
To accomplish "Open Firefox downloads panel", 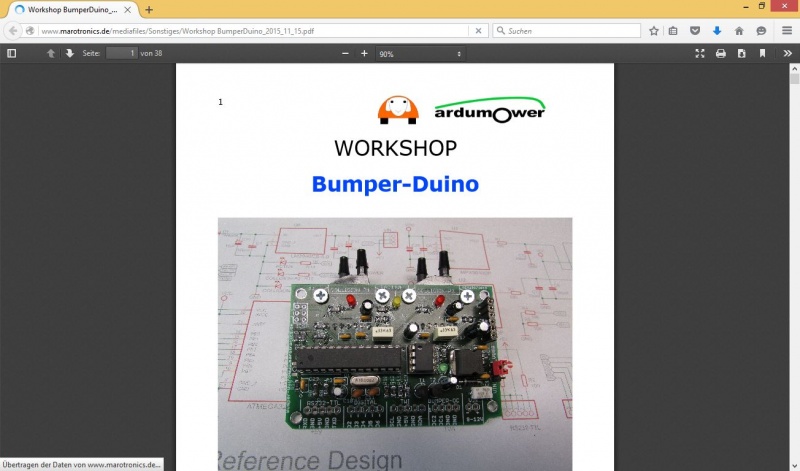I will pyautogui.click(x=717, y=31).
